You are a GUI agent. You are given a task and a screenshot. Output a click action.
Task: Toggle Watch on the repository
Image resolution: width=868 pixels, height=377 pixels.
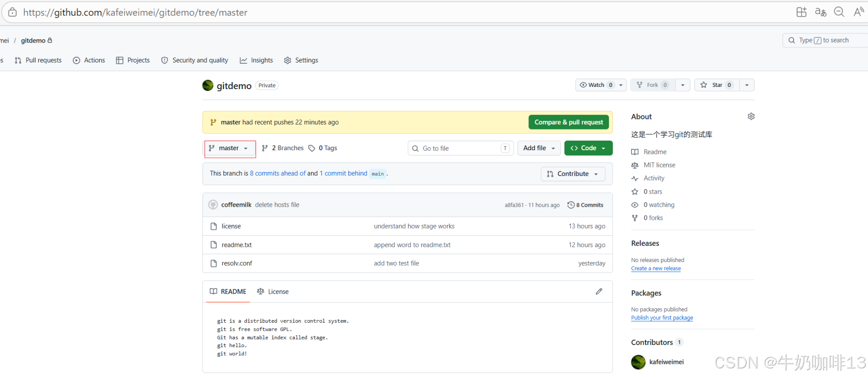tap(596, 85)
